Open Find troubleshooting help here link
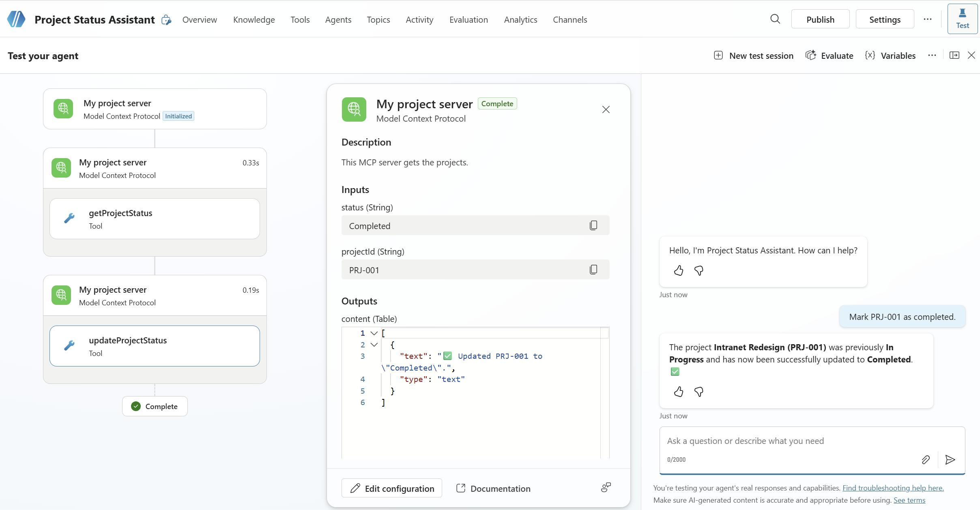 [893, 488]
